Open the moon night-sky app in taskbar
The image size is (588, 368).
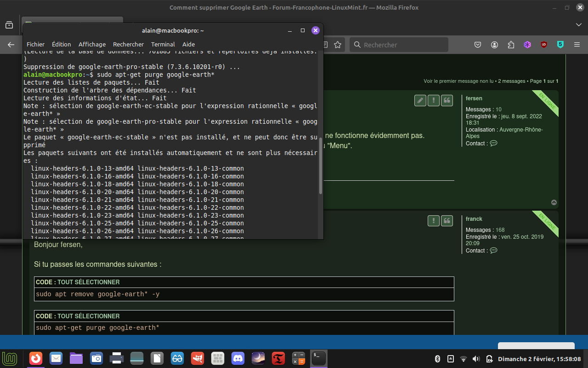(x=258, y=358)
